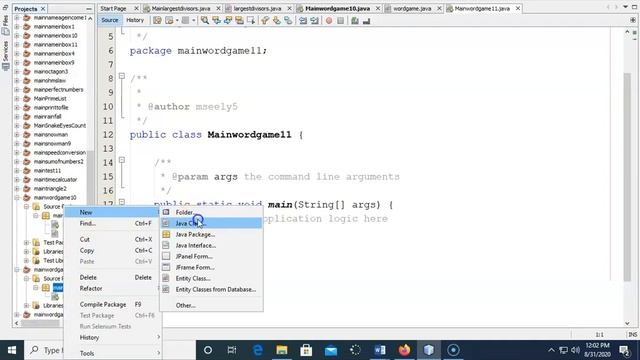The height and width of the screenshot is (360, 640).
Task: Open File Explorer from taskbar
Action: [x=282, y=350]
